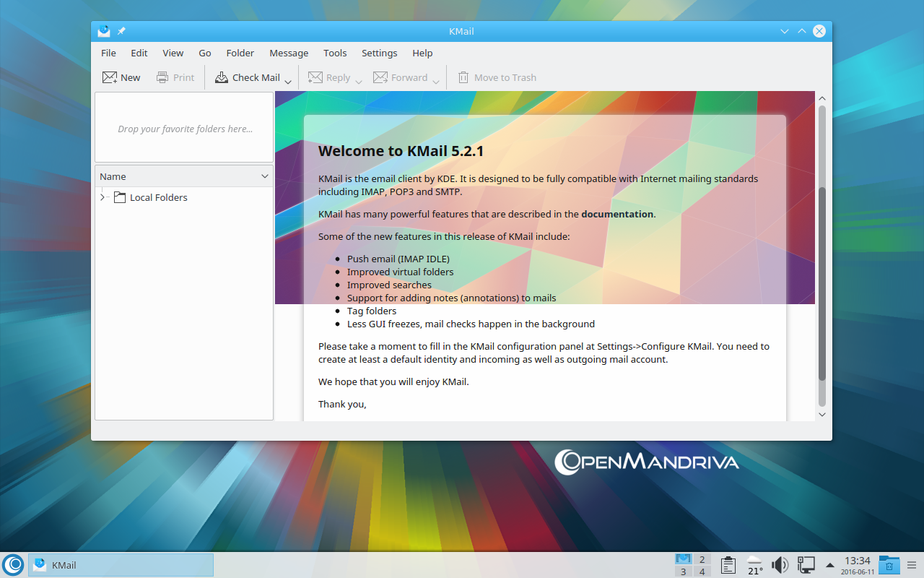
Task: Click the Move to Trash icon
Action: click(463, 77)
